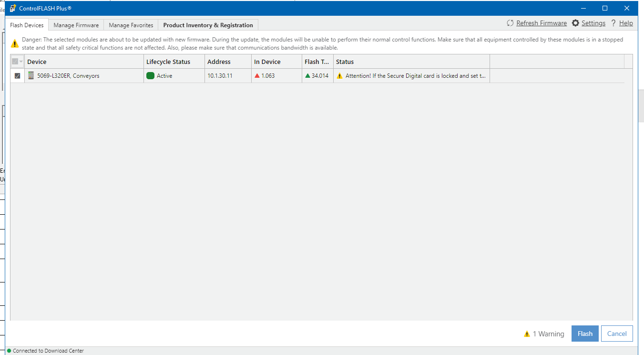
Task: Click Connected to Download Center status text
Action: click(x=48, y=351)
